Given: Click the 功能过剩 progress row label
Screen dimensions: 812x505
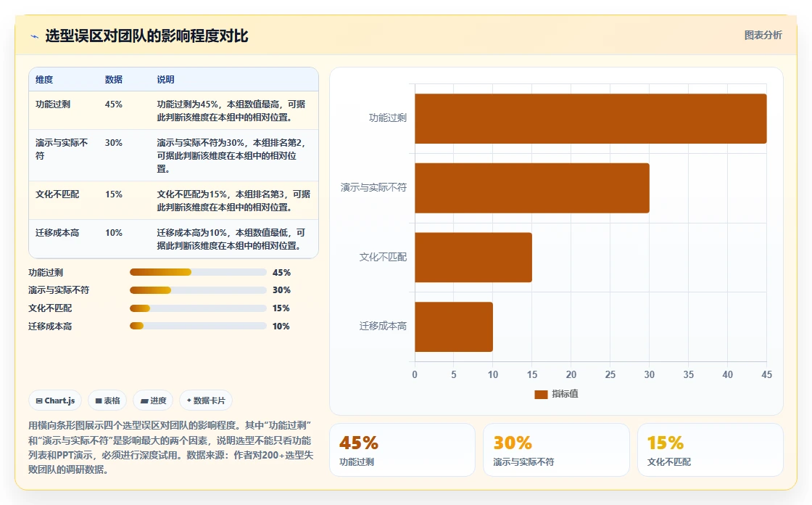Looking at the screenshot, I should 46,273.
